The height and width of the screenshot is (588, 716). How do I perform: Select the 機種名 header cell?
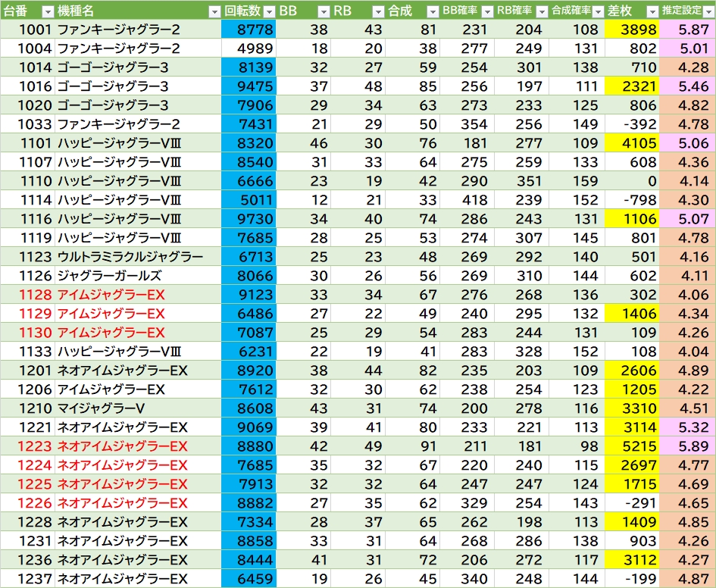point(138,11)
